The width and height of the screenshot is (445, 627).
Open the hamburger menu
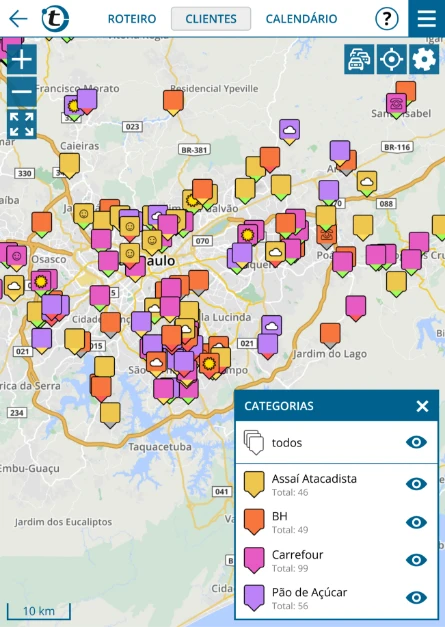[426, 18]
